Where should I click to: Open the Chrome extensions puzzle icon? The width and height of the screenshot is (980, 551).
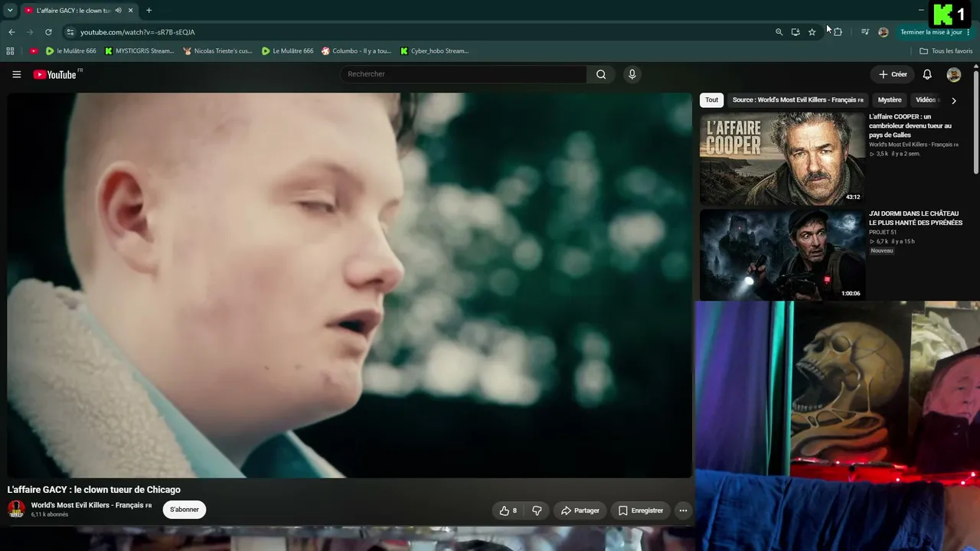(x=838, y=32)
